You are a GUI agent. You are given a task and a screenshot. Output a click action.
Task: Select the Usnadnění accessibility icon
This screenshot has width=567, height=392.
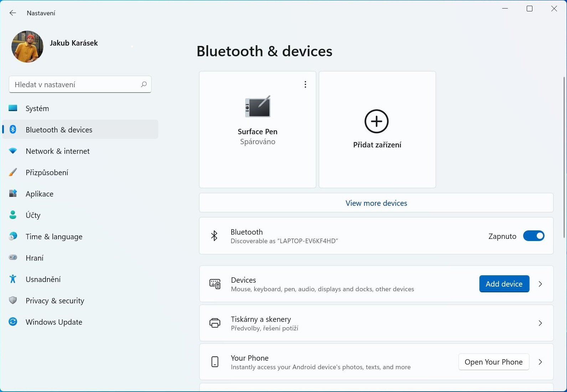coord(13,279)
